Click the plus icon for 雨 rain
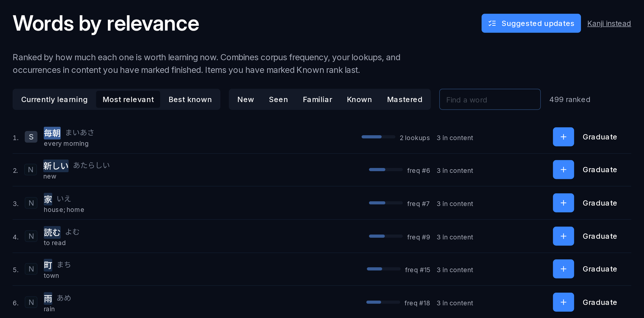Viewport: 644px width, 318px height. point(563,302)
